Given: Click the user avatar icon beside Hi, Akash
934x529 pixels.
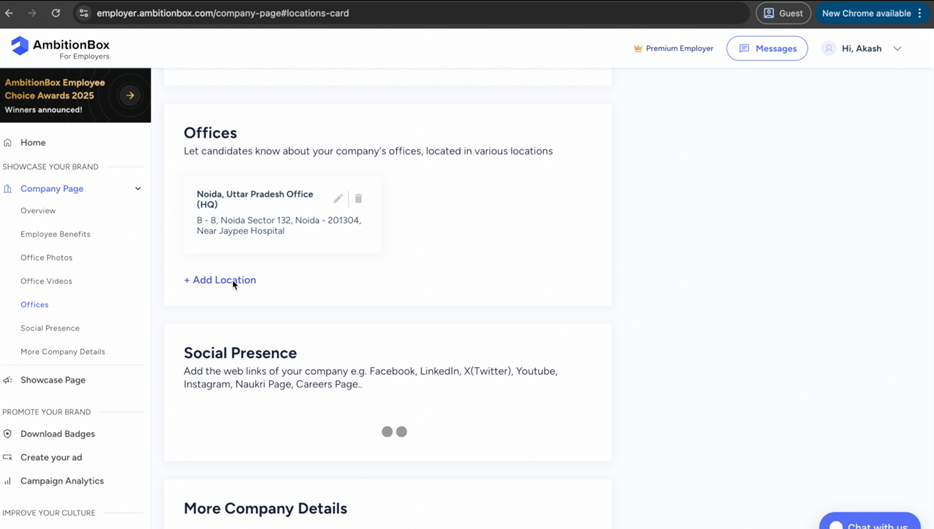Looking at the screenshot, I should (828, 48).
